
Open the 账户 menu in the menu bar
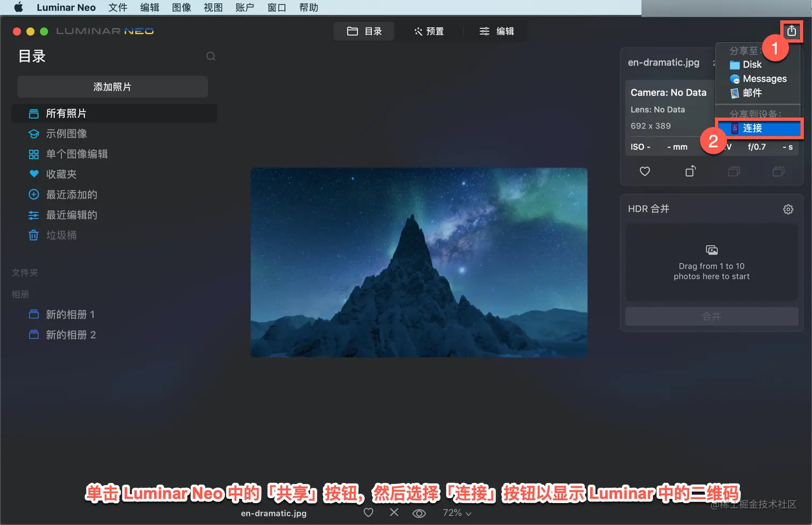[x=245, y=8]
